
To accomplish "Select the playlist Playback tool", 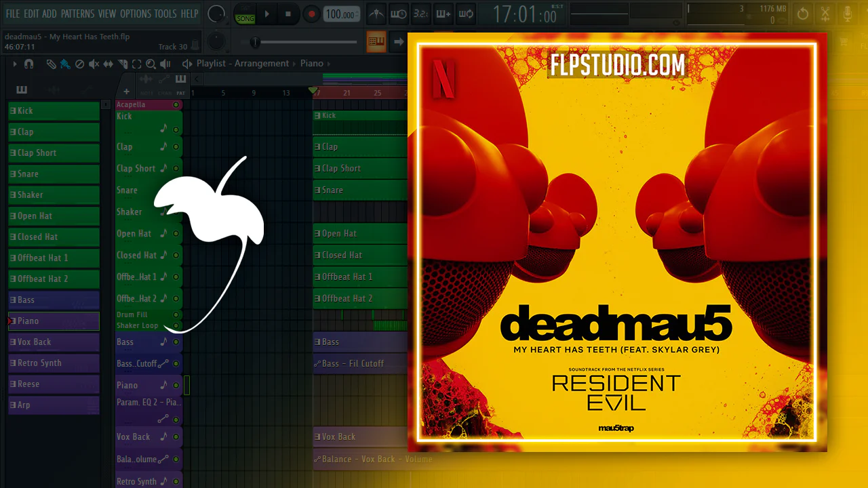I will coord(166,64).
